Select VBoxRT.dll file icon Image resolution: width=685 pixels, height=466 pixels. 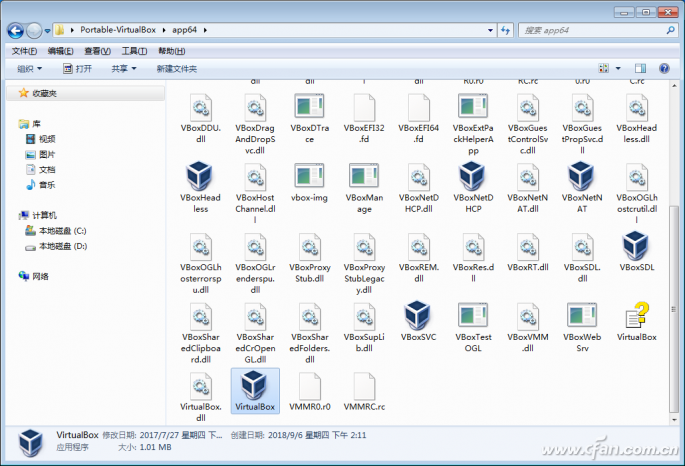(x=528, y=247)
